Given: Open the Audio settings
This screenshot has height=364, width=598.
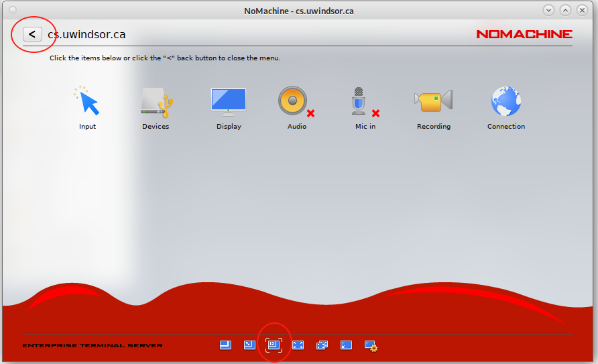Looking at the screenshot, I should 297,108.
